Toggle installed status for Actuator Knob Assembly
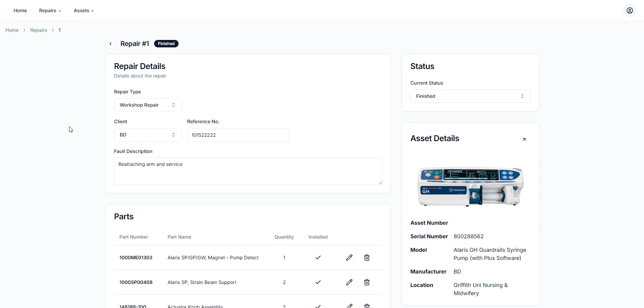644x308 pixels. [318, 306]
